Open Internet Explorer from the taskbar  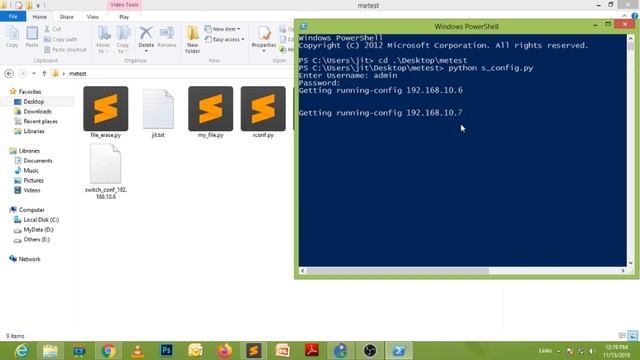[21, 351]
